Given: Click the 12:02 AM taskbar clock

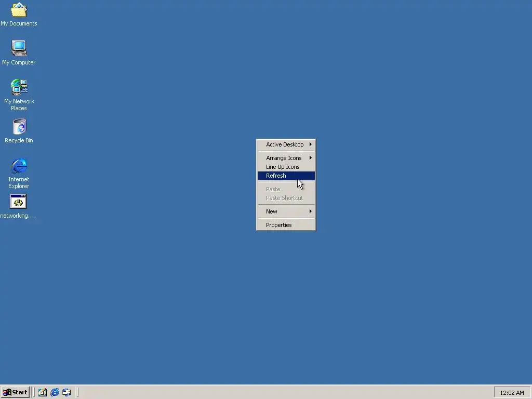Looking at the screenshot, I should tap(512, 393).
